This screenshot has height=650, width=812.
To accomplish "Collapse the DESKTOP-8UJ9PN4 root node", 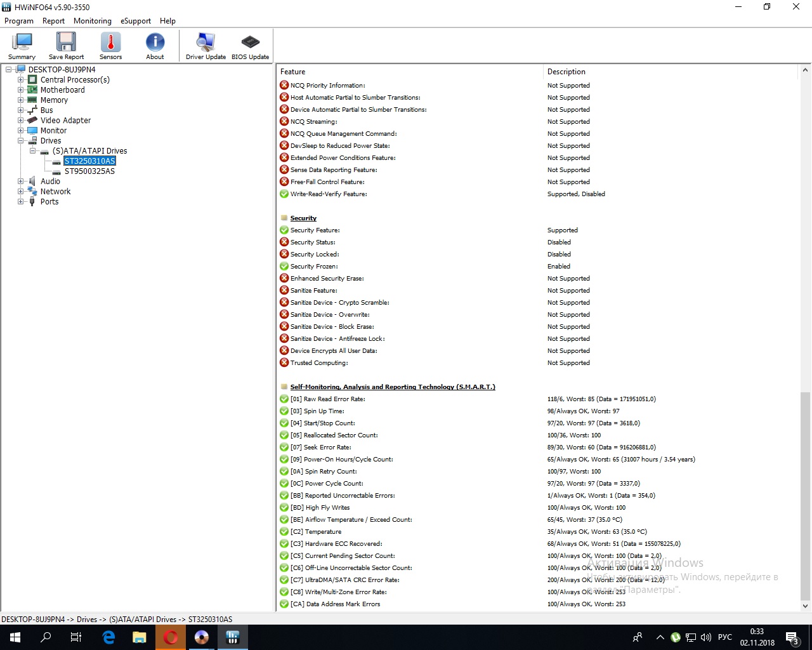I will click(9, 70).
